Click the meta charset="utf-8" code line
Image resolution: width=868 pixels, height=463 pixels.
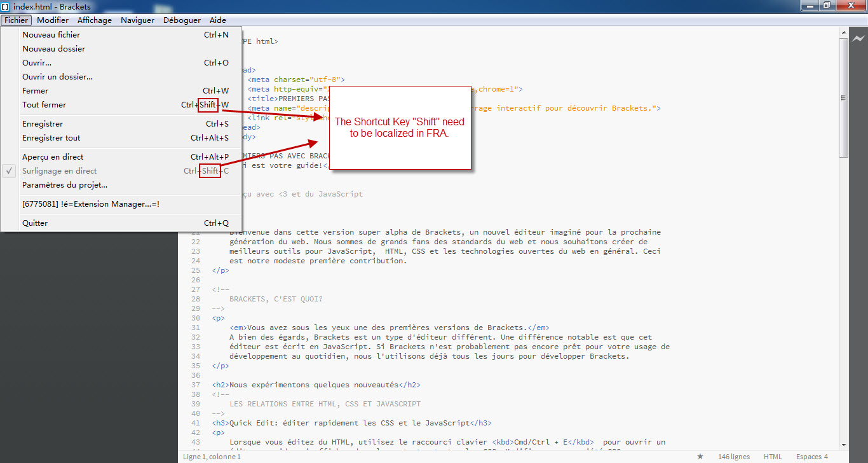pyautogui.click(x=296, y=79)
